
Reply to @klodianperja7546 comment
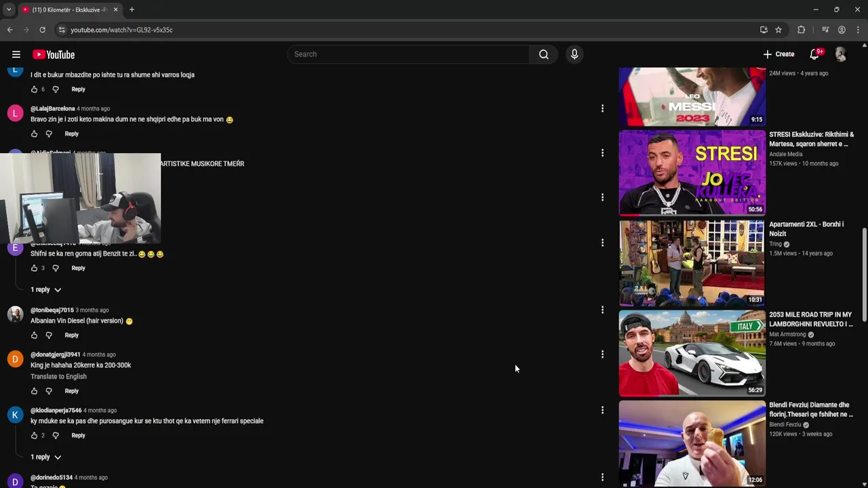tap(78, 435)
